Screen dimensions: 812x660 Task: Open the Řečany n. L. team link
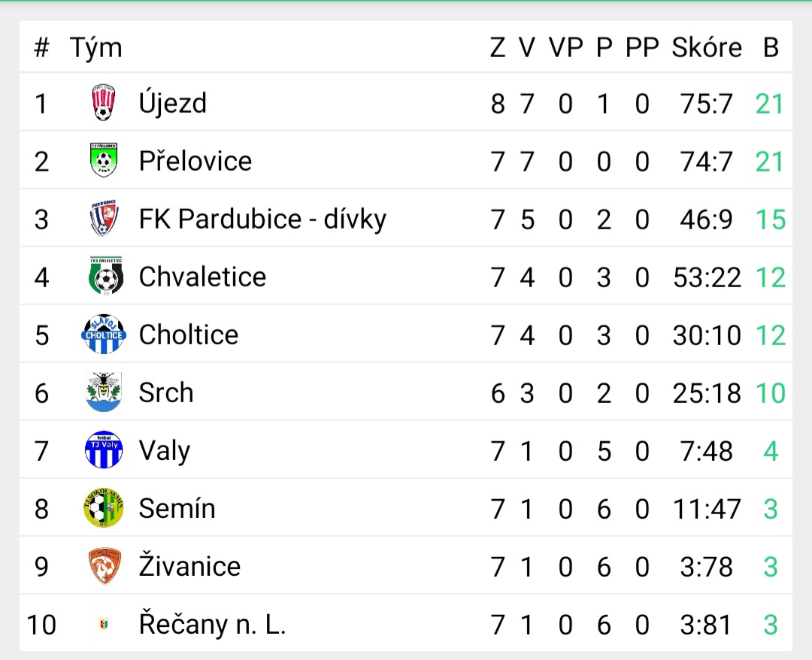[213, 625]
